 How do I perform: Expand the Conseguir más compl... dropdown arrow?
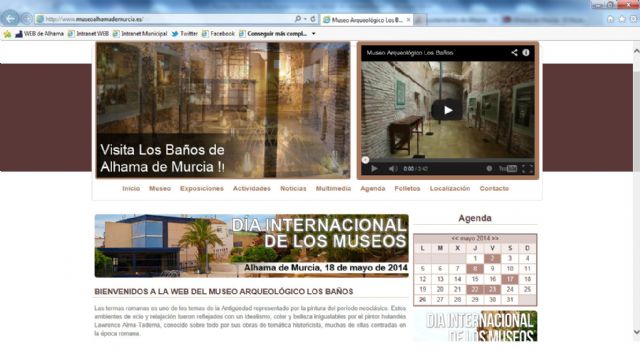pyautogui.click(x=313, y=34)
